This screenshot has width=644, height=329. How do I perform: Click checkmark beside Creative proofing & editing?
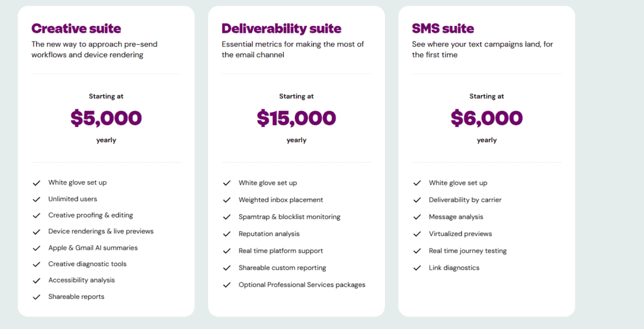click(36, 216)
